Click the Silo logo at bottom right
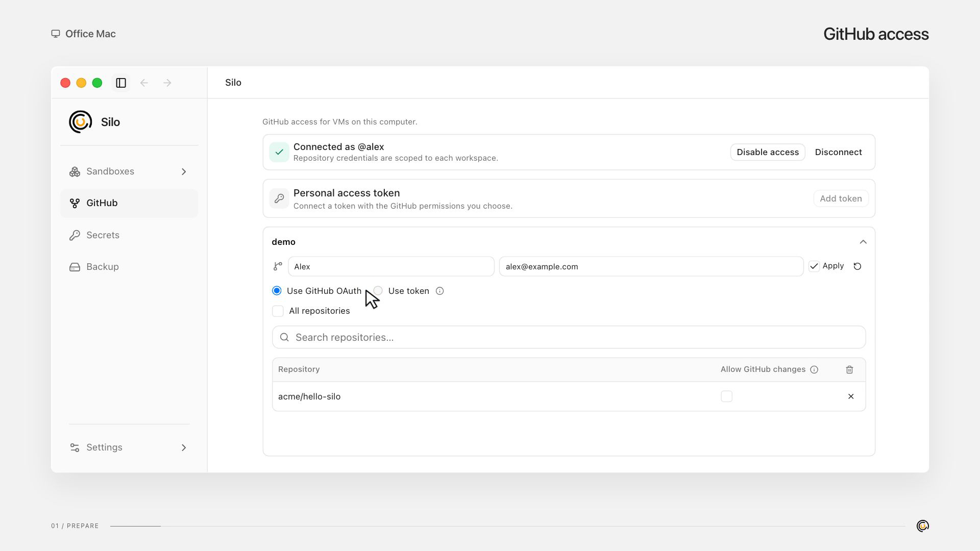Viewport: 980px width, 551px height. pos(922,526)
